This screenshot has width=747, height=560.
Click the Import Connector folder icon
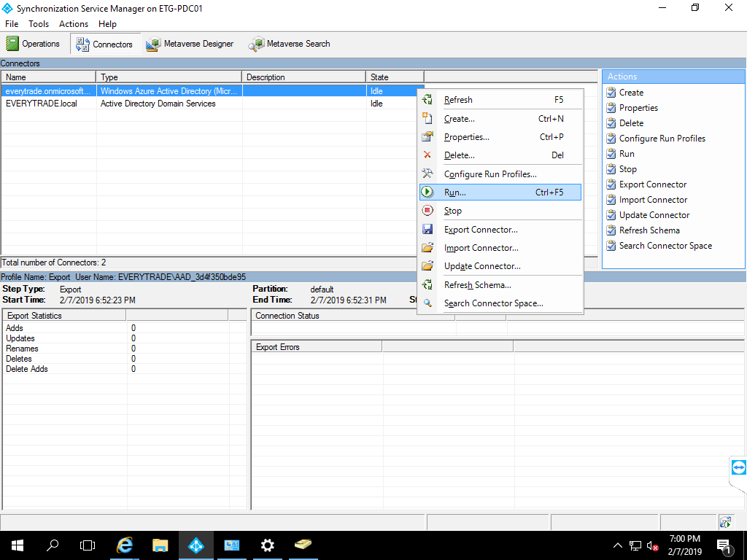pyautogui.click(x=427, y=248)
